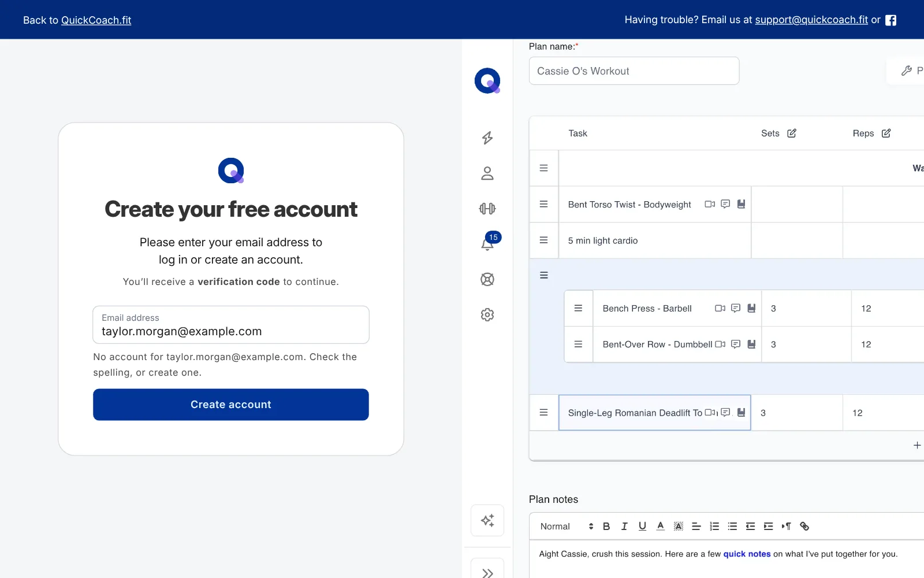Open comment for Single-Leg Romanian Deadlift
The height and width of the screenshot is (578, 924).
pos(725,412)
